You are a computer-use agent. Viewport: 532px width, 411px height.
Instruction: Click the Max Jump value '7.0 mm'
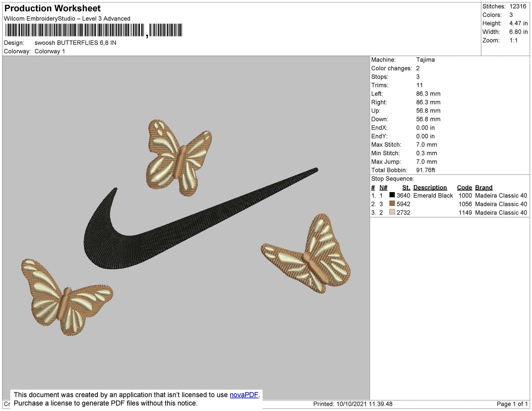coord(426,162)
